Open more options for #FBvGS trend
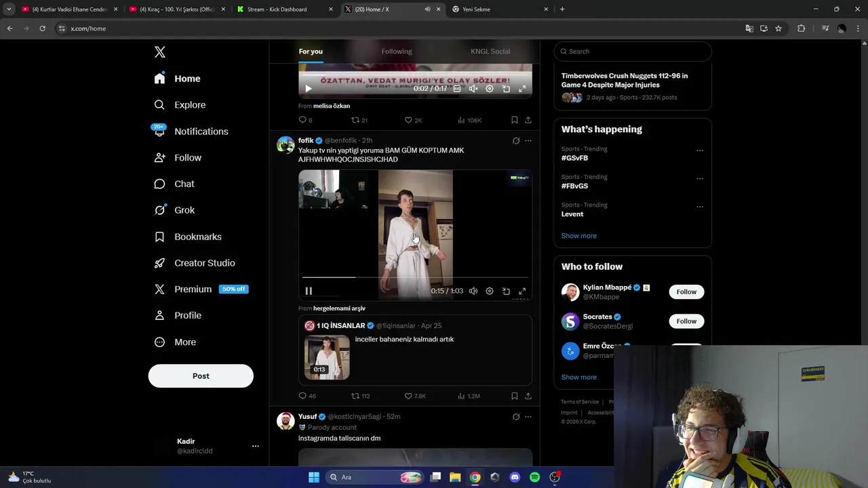 tap(700, 179)
